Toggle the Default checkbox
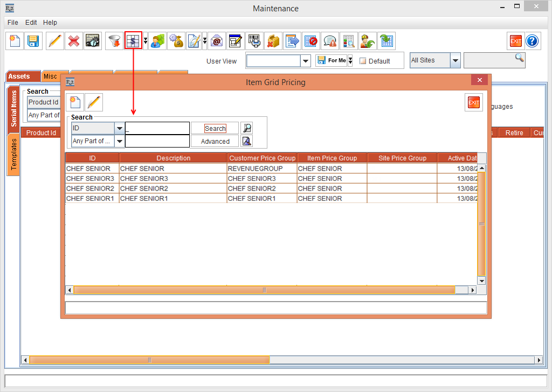This screenshot has width=552, height=392. coord(363,61)
